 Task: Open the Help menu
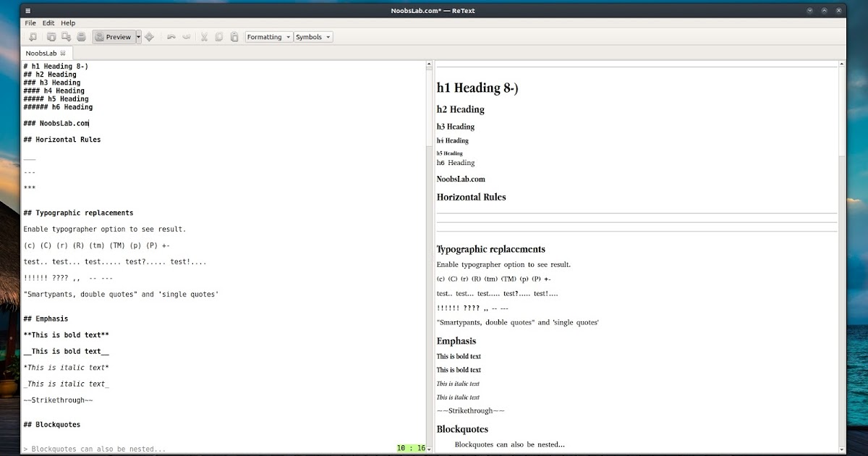pos(67,22)
